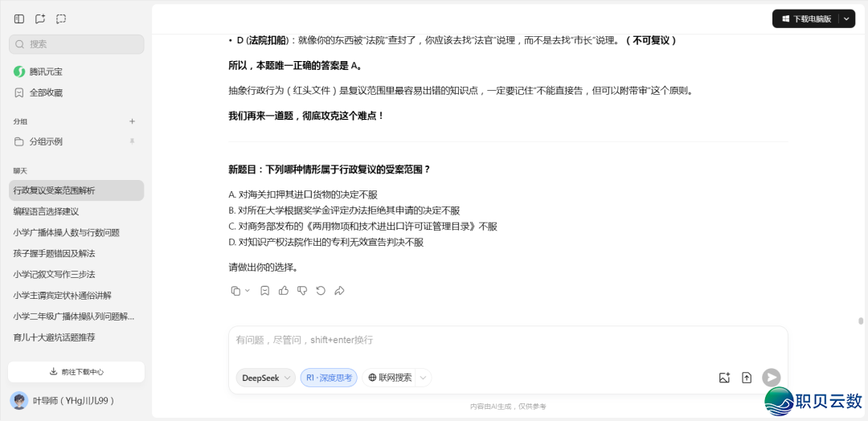Click the 分组 section label
Screen dimensions: 868x421
20,121
